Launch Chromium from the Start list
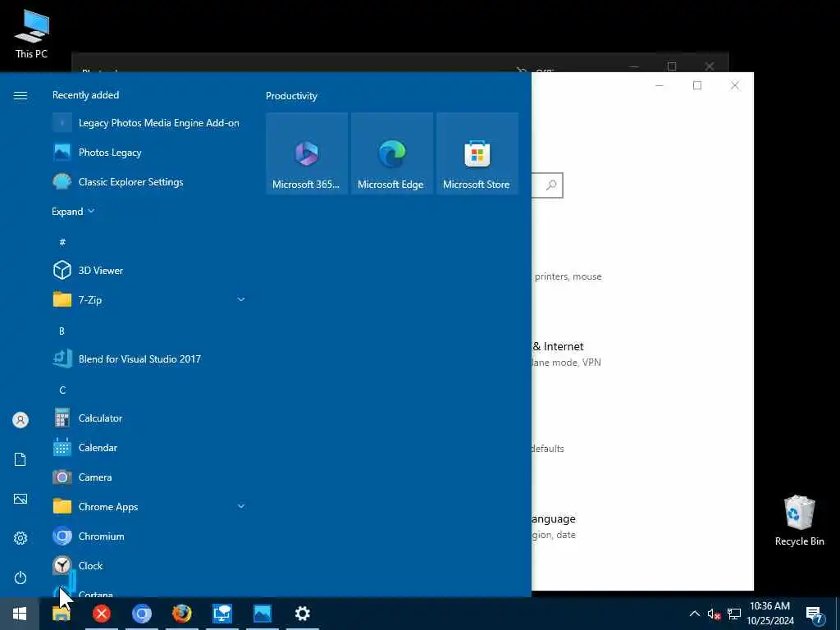The image size is (840, 630). tap(149, 536)
